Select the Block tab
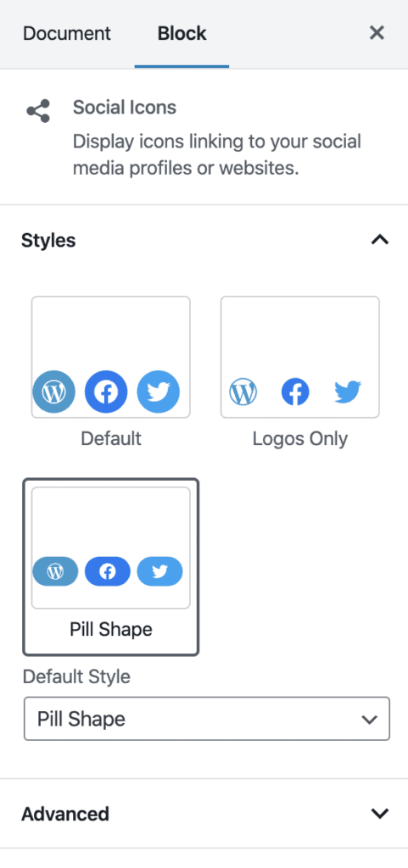Screen dimensions: 408x868 click(182, 33)
